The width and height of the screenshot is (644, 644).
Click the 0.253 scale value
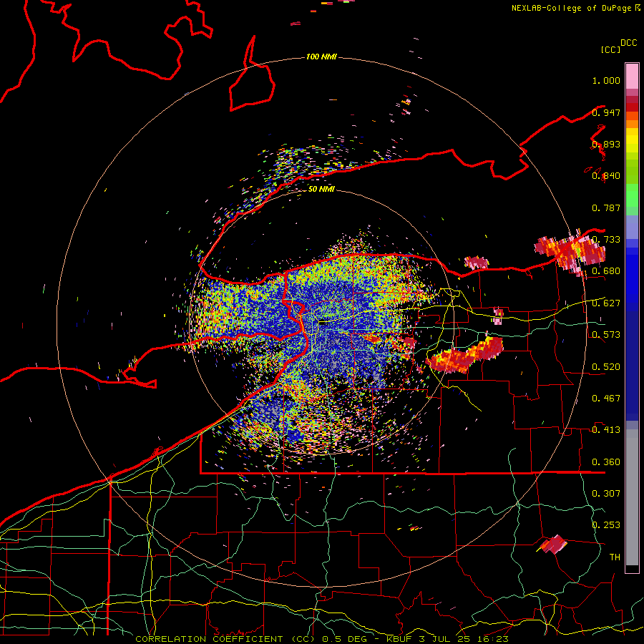coord(606,525)
